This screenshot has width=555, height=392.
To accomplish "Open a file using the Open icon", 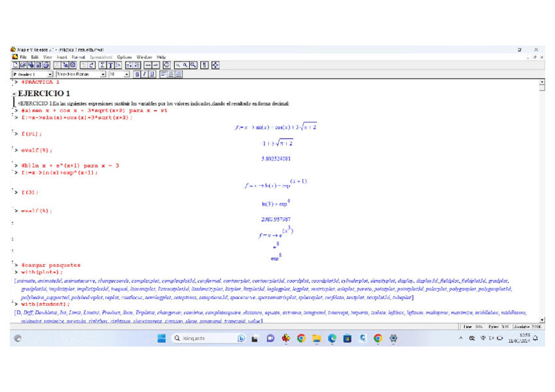I will point(24,65).
